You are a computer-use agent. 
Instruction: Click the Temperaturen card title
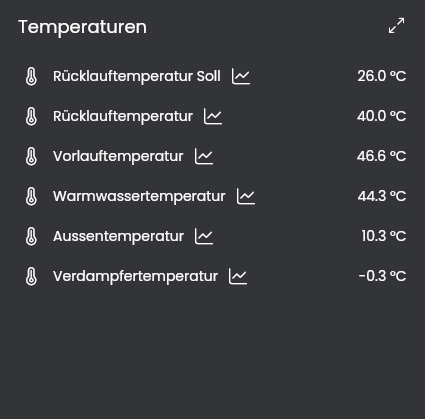(x=82, y=27)
